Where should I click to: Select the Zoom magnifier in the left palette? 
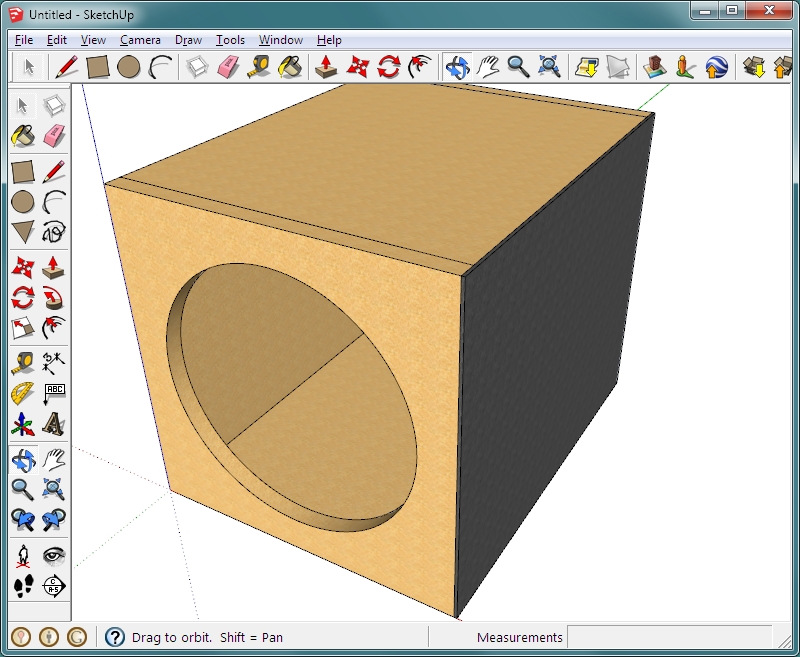(x=22, y=490)
